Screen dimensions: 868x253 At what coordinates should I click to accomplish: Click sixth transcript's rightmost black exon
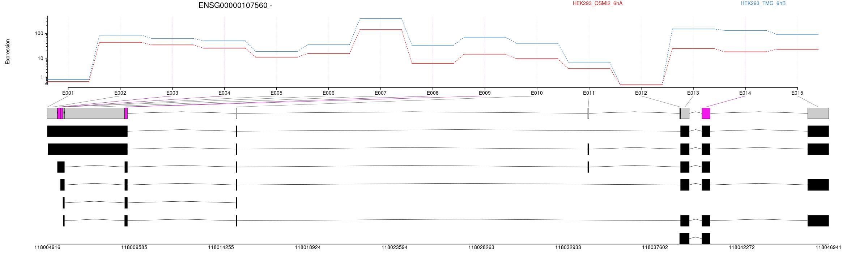tap(818, 220)
